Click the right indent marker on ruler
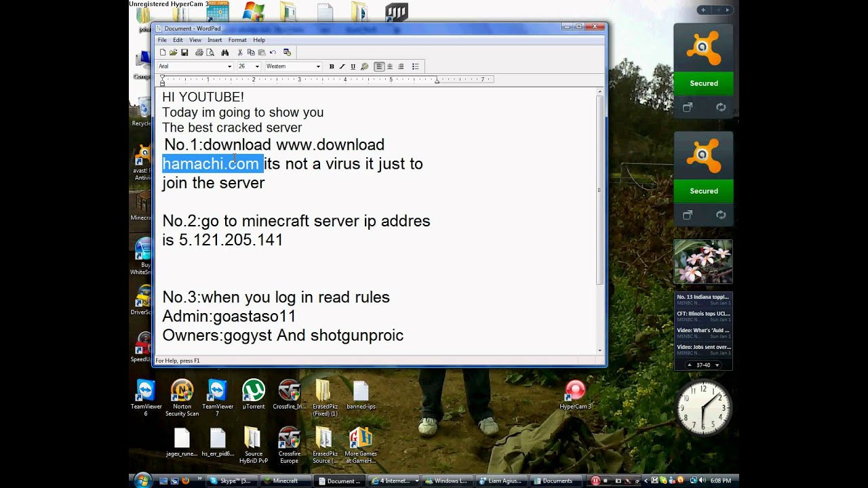This screenshot has width=868, height=488. pos(437,81)
